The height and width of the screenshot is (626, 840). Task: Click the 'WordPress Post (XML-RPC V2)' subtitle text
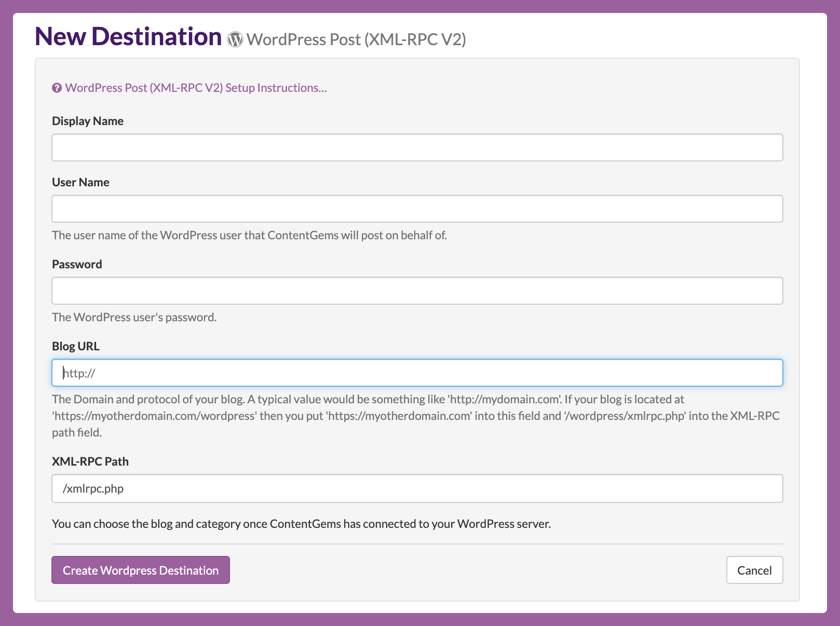point(356,39)
